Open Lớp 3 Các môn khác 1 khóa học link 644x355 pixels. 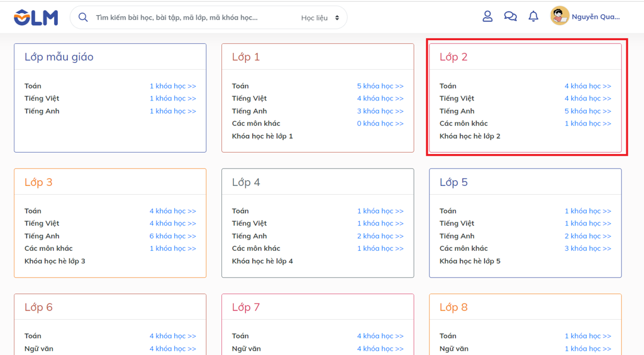click(172, 248)
